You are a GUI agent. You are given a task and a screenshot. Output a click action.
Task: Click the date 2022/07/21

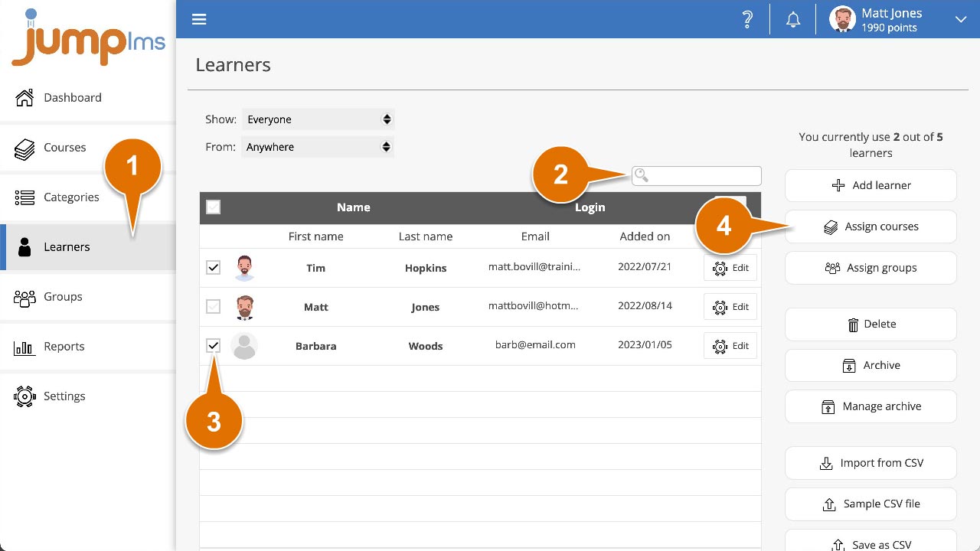(x=645, y=266)
